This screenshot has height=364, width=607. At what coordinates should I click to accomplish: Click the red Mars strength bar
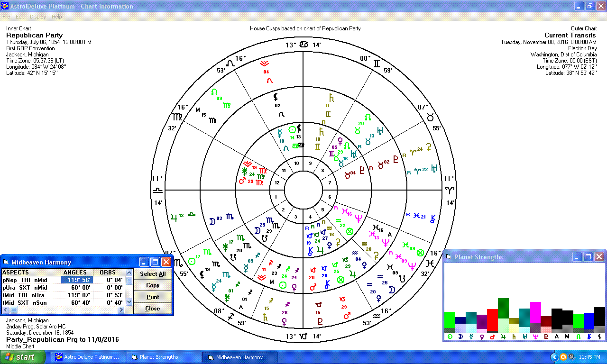tap(493, 321)
